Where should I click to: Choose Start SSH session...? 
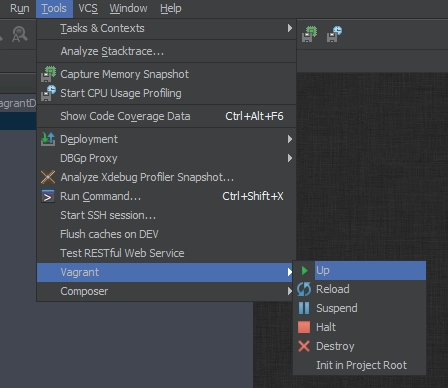coord(166,215)
